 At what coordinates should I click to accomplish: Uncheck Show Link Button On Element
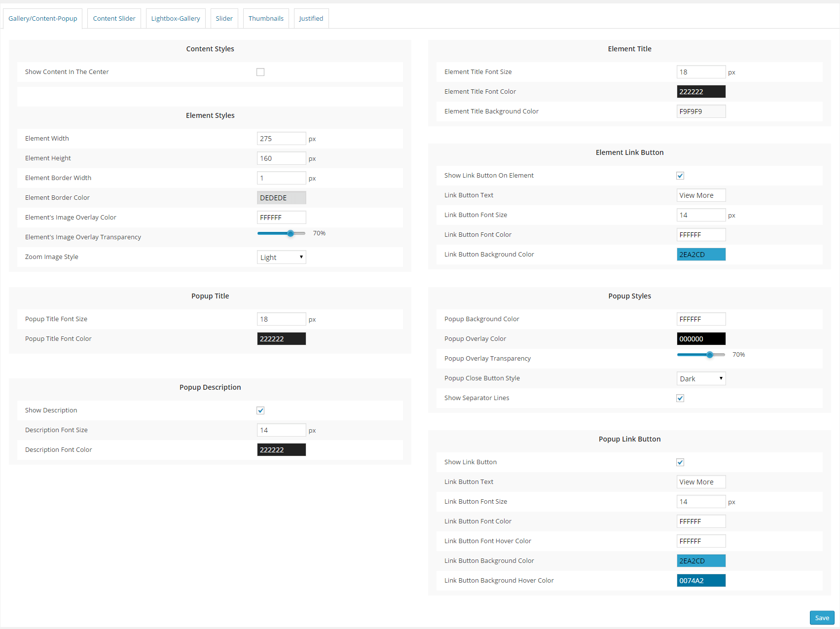point(680,176)
